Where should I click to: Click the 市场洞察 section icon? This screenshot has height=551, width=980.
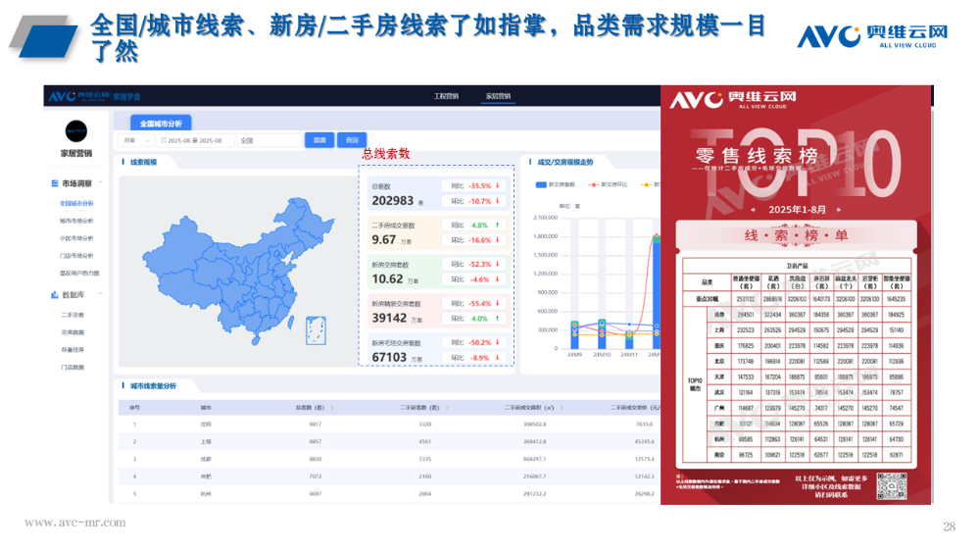click(x=54, y=183)
